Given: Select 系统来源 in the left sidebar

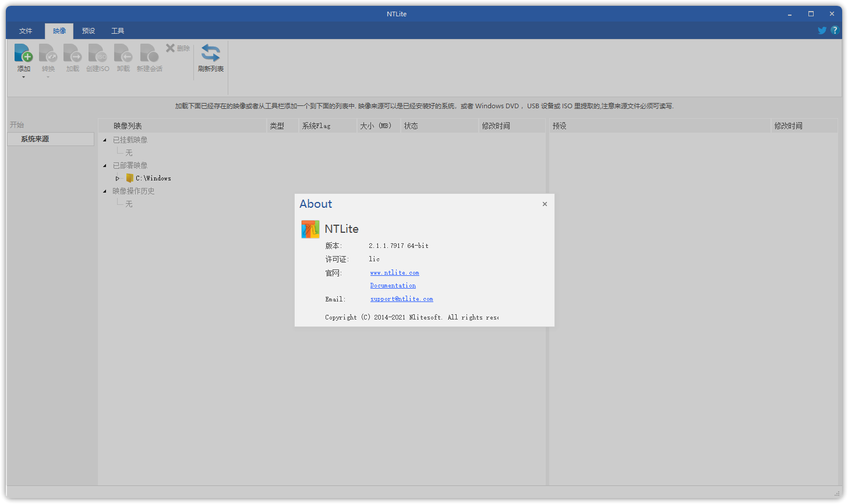Looking at the screenshot, I should coord(51,139).
